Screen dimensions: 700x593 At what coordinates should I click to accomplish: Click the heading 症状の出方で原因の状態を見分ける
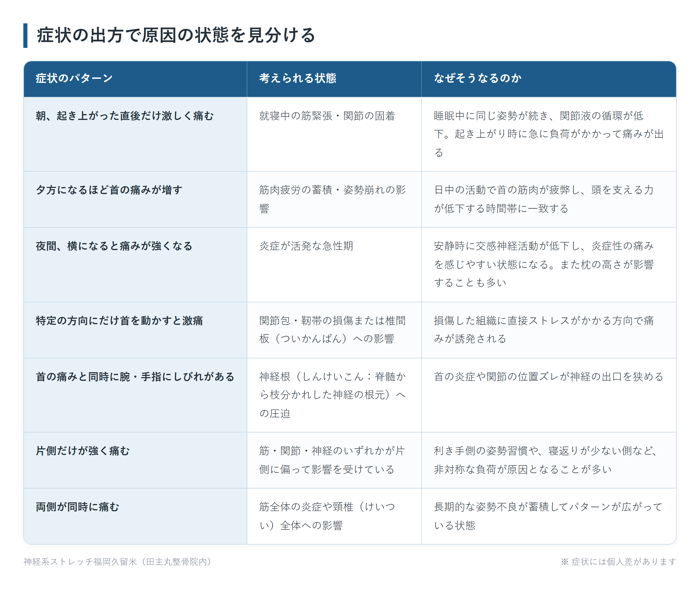[x=176, y=36]
